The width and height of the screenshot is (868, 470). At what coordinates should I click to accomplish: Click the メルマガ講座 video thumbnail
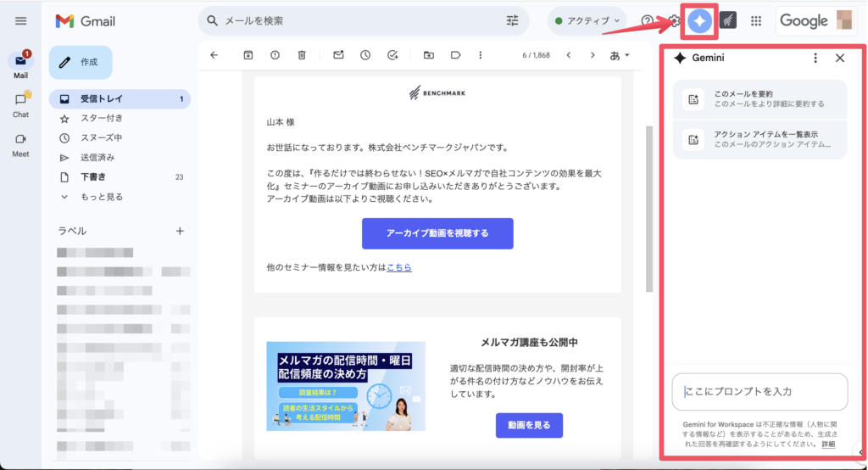pyautogui.click(x=346, y=386)
